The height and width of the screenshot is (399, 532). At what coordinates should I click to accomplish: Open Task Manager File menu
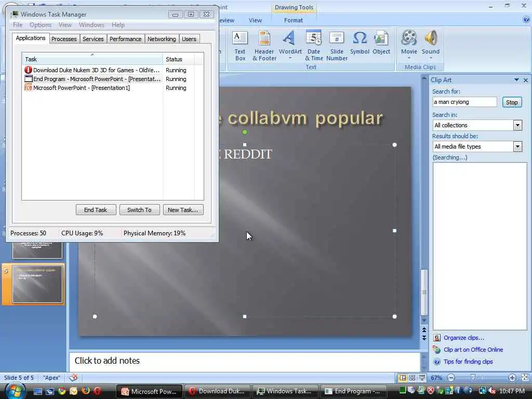point(18,25)
